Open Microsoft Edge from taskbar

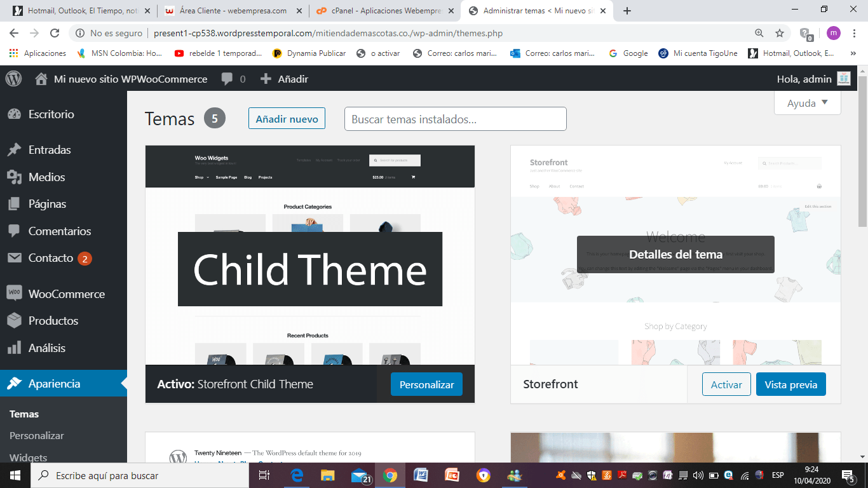[297, 475]
